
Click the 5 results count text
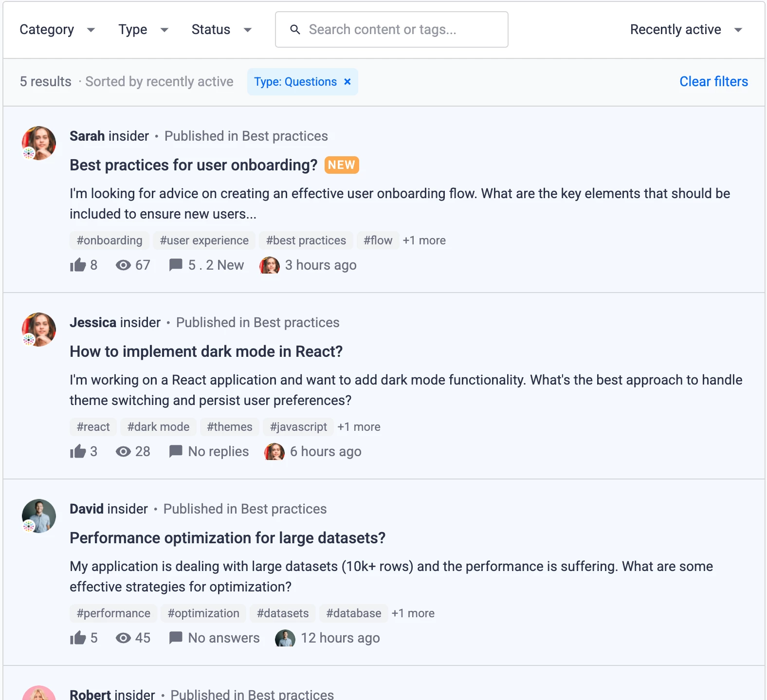46,82
